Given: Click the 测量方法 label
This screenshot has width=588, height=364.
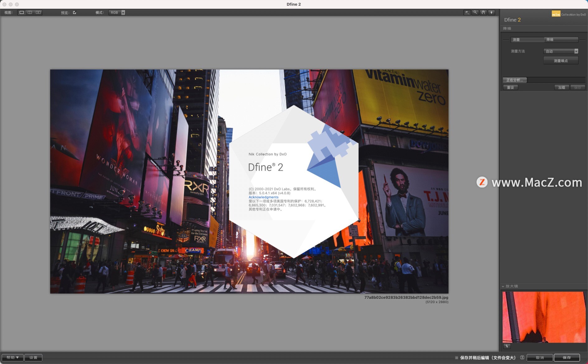Looking at the screenshot, I should (x=518, y=51).
